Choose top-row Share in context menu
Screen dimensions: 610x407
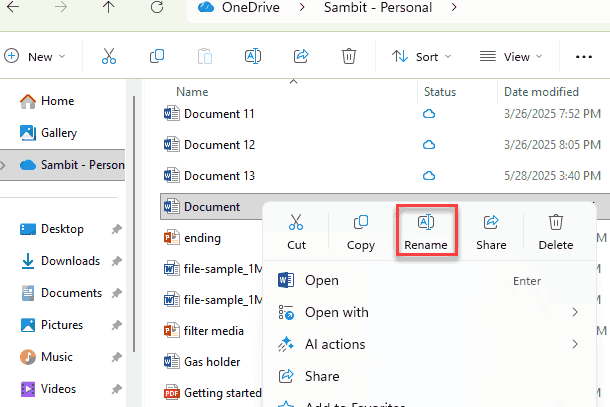click(491, 232)
